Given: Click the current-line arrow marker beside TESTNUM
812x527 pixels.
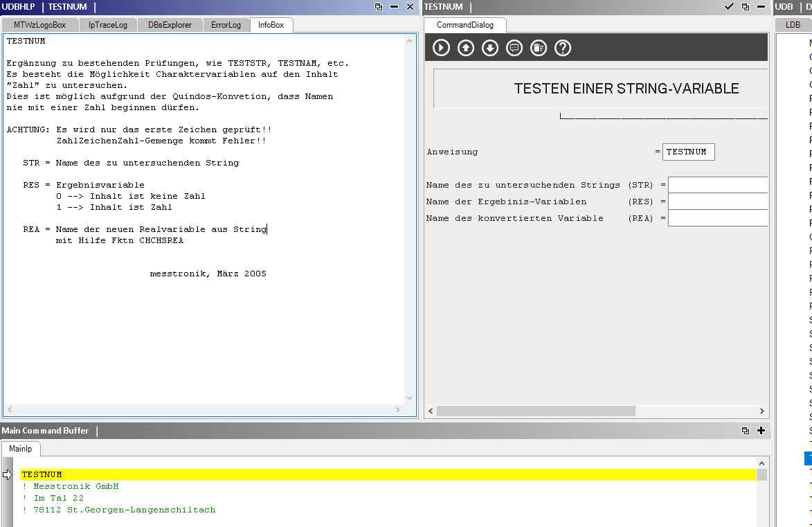Looking at the screenshot, I should coord(7,474).
